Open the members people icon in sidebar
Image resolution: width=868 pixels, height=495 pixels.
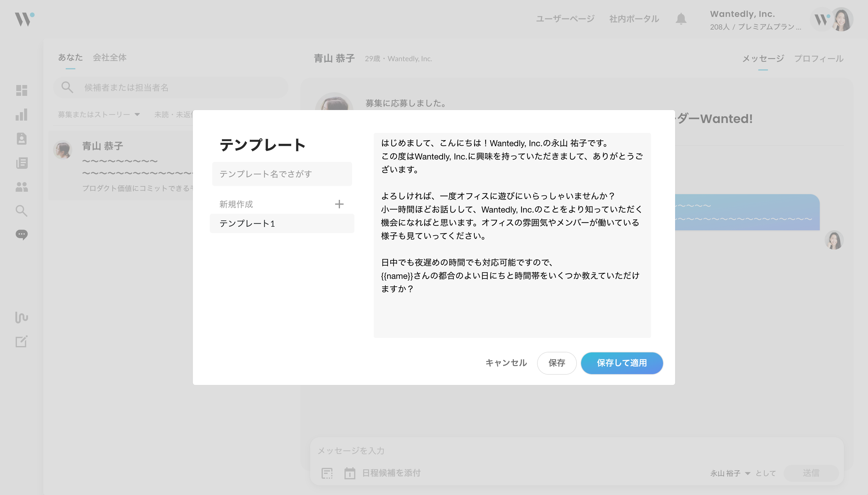[x=22, y=187]
